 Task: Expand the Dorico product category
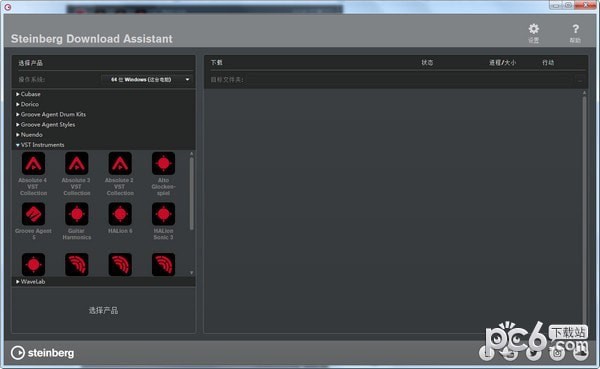(27, 104)
